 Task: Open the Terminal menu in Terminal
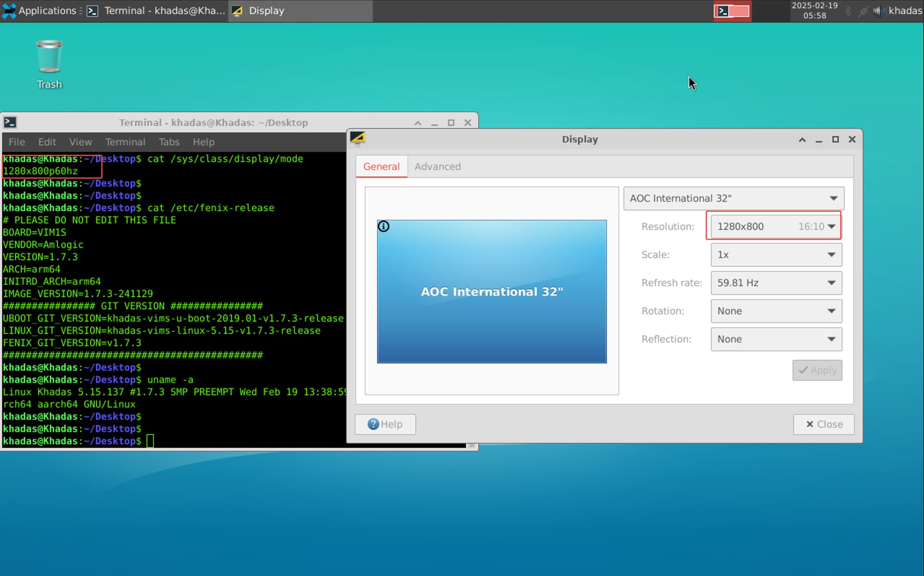125,142
